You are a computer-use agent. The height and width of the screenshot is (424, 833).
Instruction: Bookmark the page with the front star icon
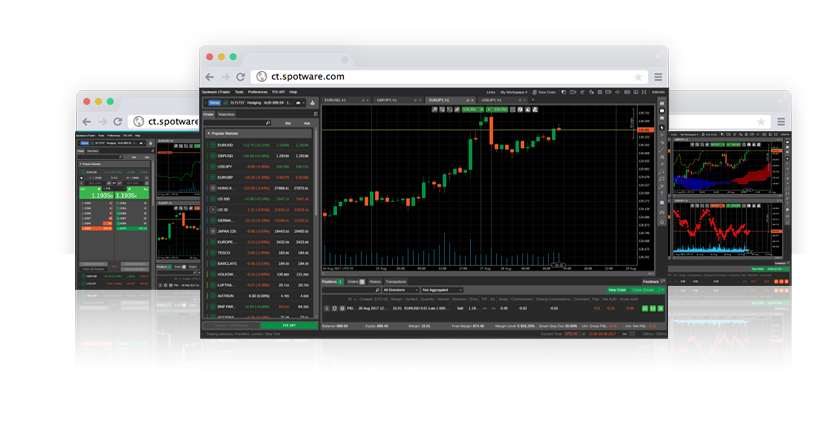pyautogui.click(x=638, y=77)
